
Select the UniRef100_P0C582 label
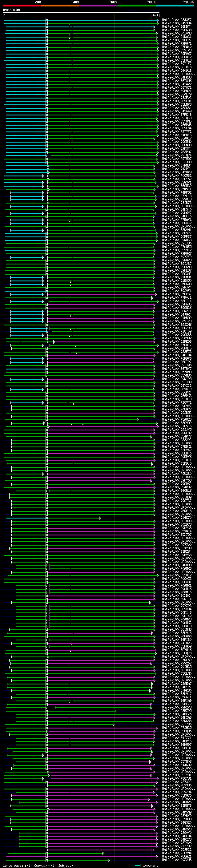pyautogui.click(x=177, y=176)
